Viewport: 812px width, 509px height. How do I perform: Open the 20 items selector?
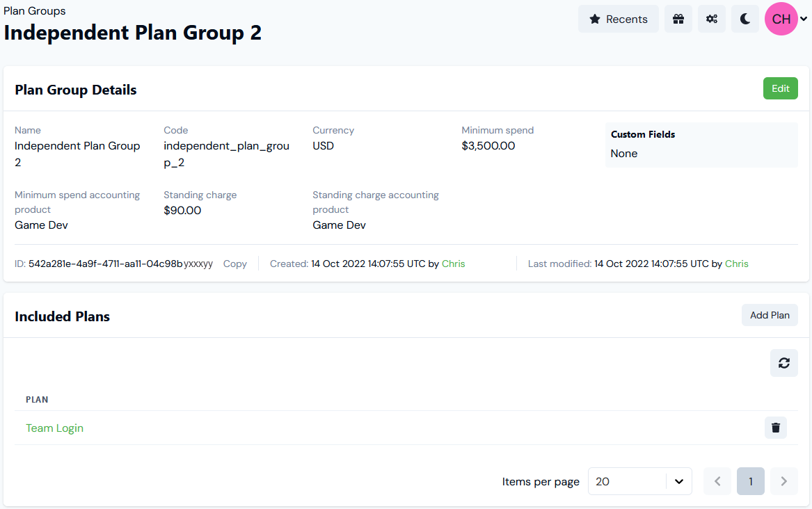639,481
